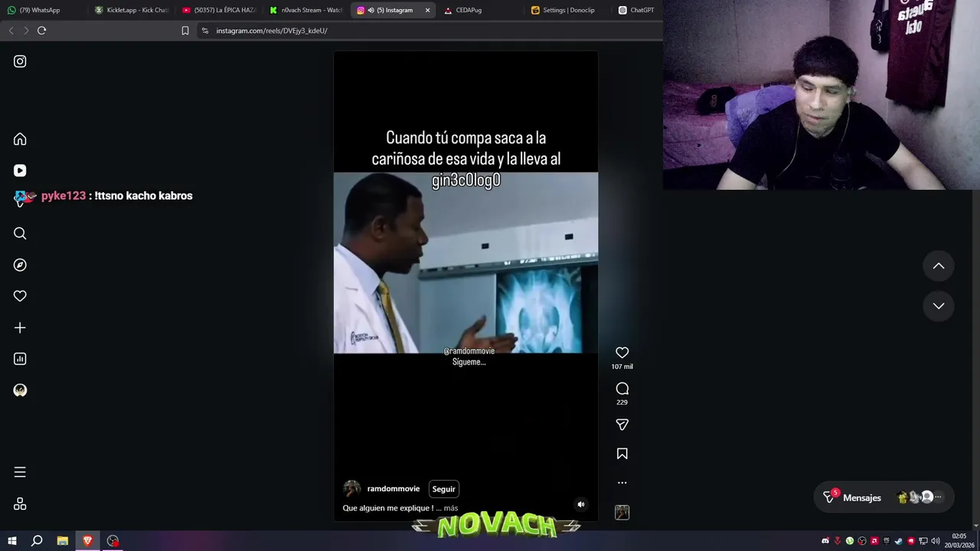980x551 pixels.
Task: Click the '107 mil' like count
Action: coord(622,367)
